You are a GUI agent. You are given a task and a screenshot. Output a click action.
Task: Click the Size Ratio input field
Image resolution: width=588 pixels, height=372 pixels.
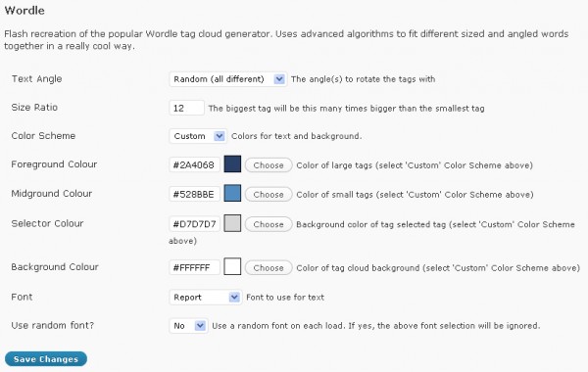186,108
